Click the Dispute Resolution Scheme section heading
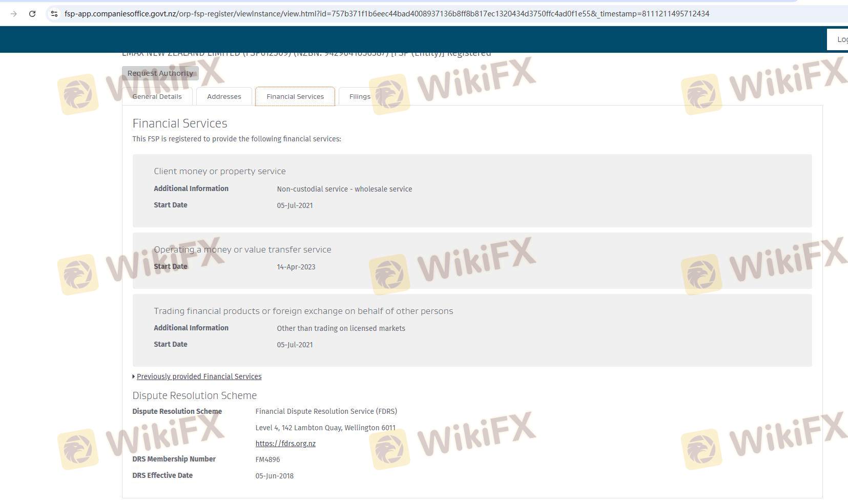 194,395
